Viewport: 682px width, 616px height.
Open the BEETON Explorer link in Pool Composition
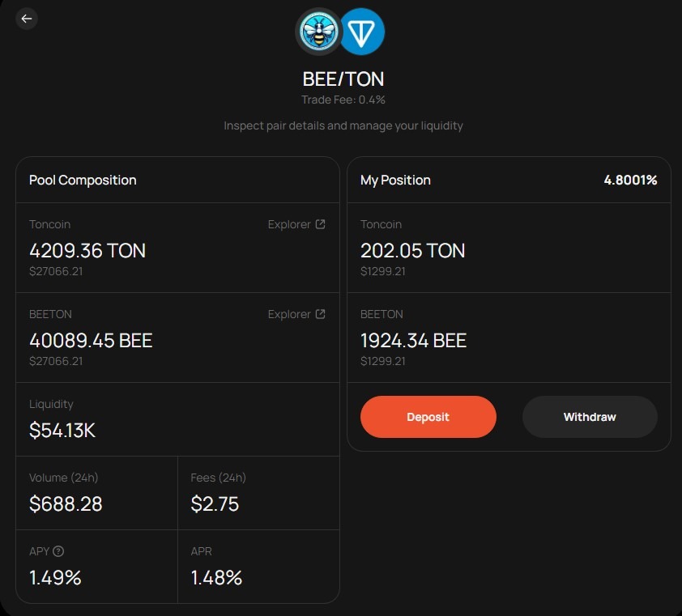click(x=296, y=314)
